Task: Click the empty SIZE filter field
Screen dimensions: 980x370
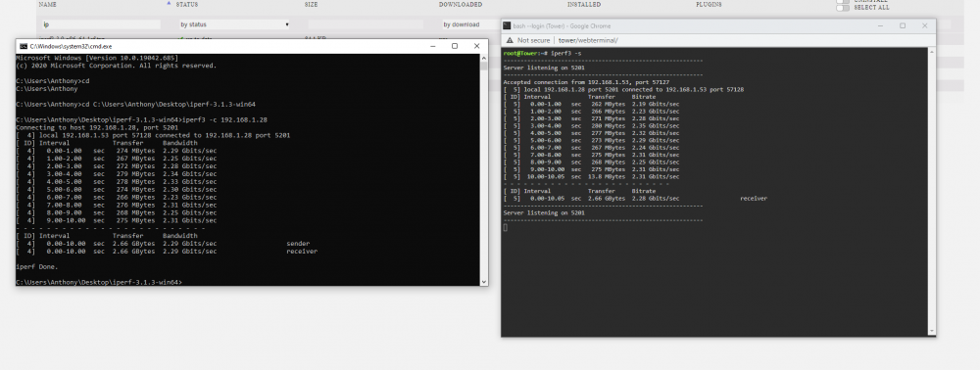Action: (366, 24)
